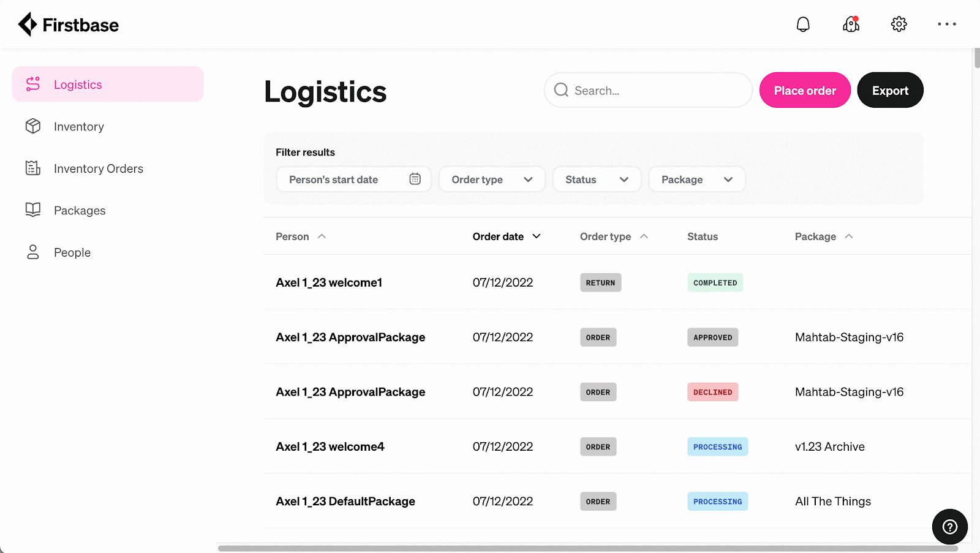Click the search magnifier icon

(561, 90)
